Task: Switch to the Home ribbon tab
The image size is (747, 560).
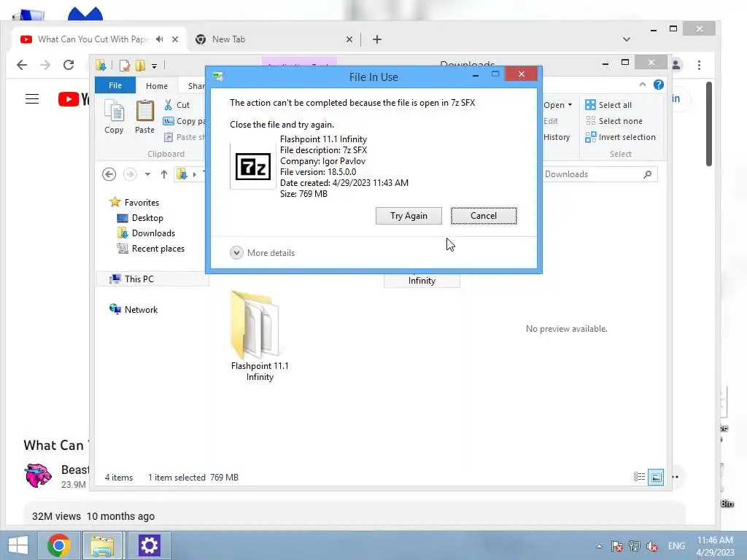Action: [157, 86]
